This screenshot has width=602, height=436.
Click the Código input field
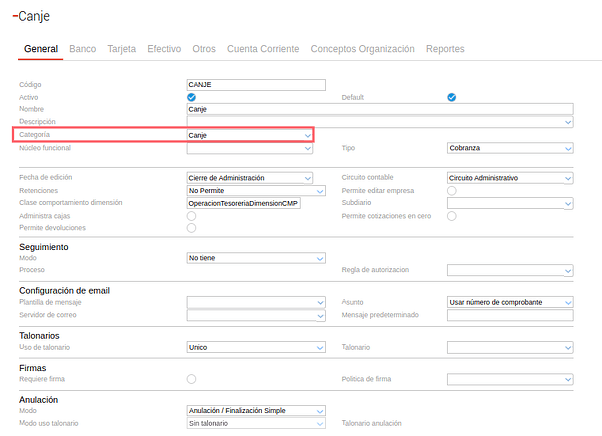256,85
